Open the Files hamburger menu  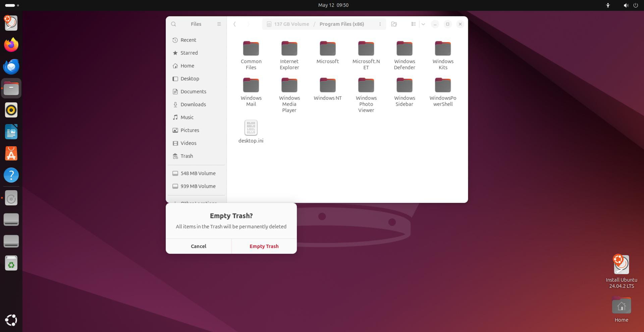[219, 24]
